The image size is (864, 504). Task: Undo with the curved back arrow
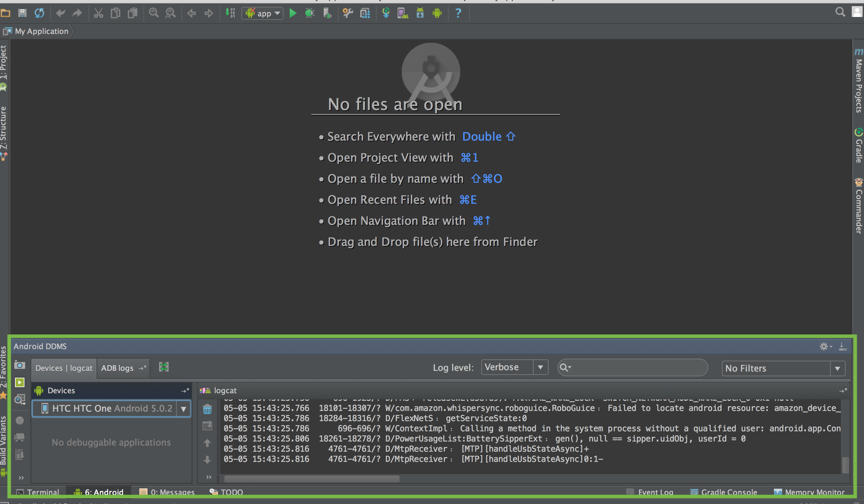click(61, 13)
